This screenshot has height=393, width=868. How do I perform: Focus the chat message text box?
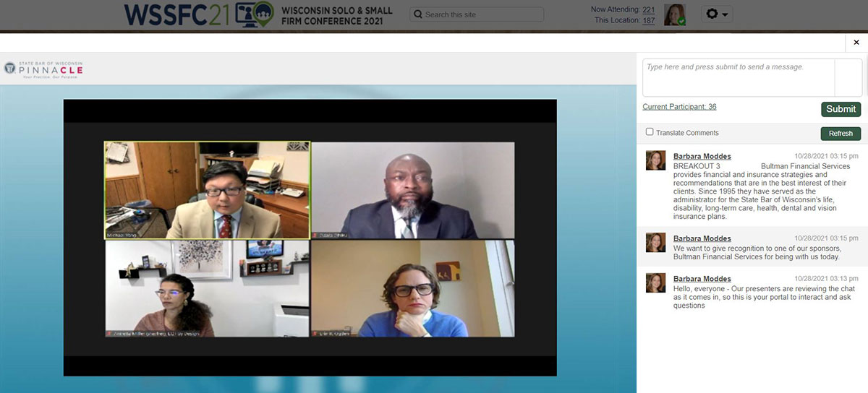(x=738, y=77)
